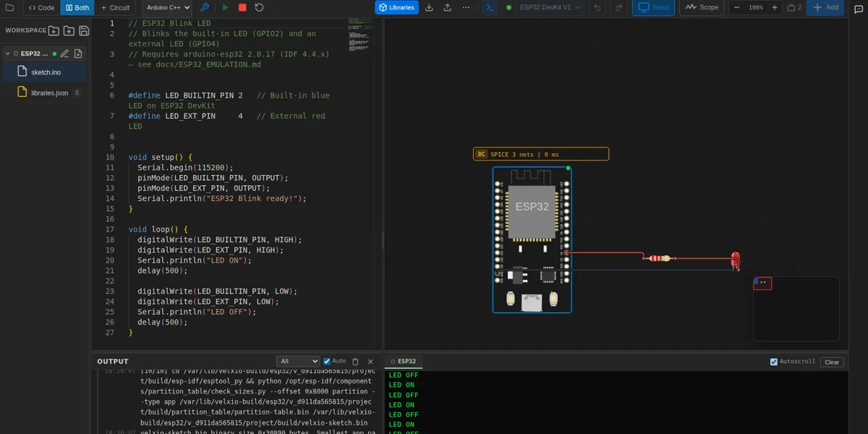Click line number 10 in the code gutter
Viewport: 868px width, 434px height.
(x=110, y=157)
